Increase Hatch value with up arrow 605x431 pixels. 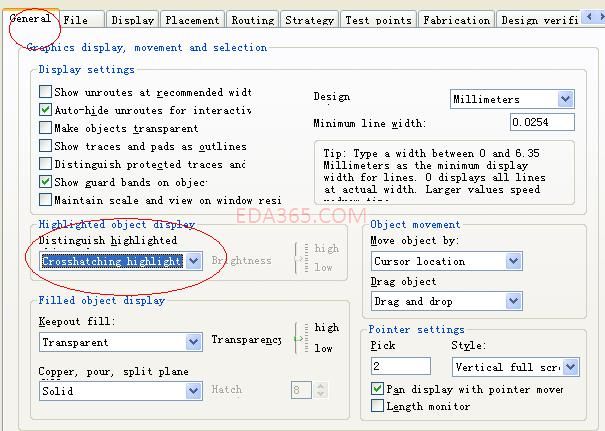[321, 386]
